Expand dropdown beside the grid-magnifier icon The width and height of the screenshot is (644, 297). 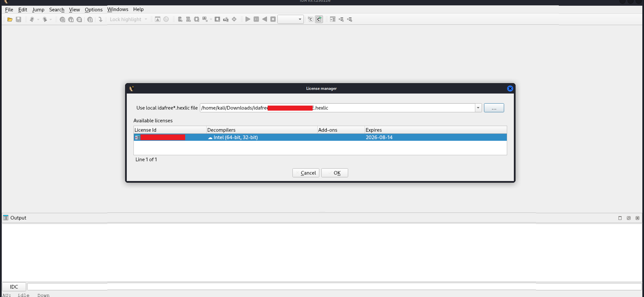pyautogui.click(x=211, y=19)
